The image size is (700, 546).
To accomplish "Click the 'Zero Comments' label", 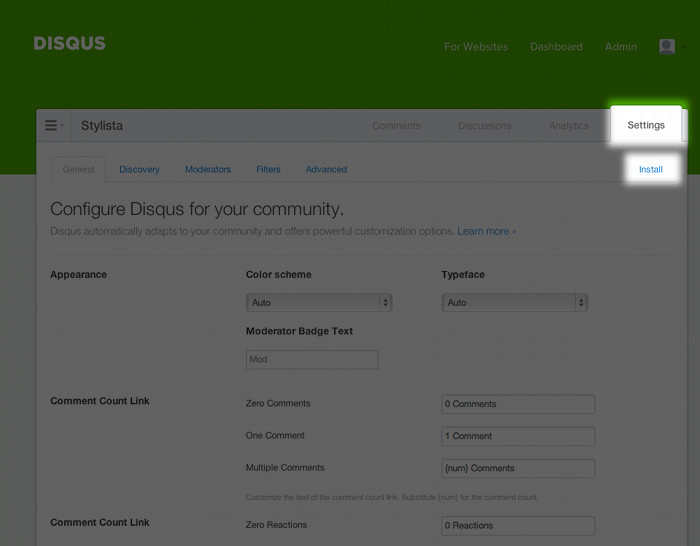I will (278, 403).
